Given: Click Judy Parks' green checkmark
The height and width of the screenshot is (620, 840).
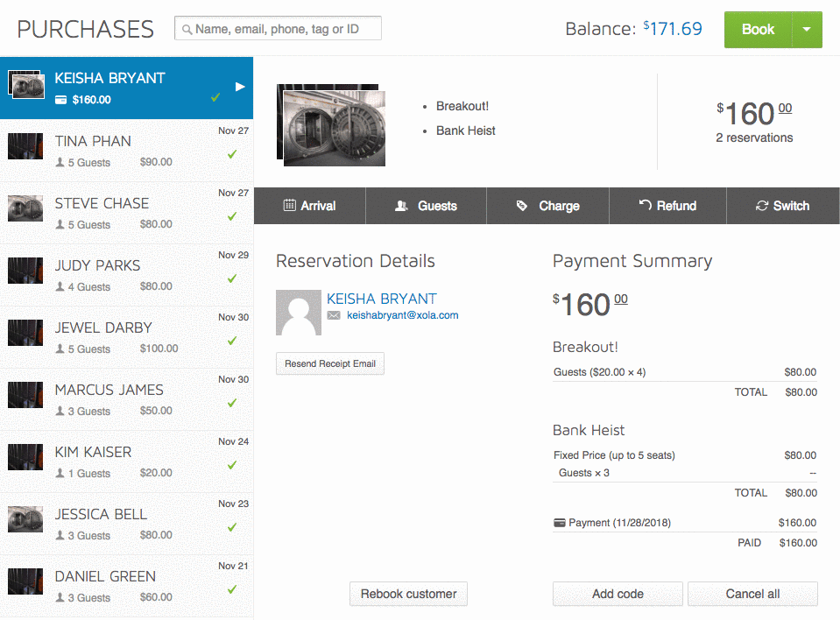Looking at the screenshot, I should coord(232,278).
